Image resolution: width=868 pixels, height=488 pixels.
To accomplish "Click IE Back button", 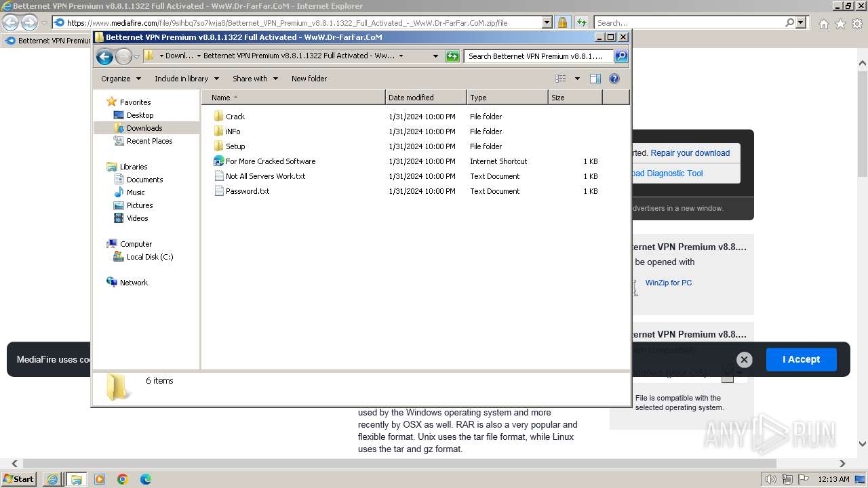I will 10,22.
